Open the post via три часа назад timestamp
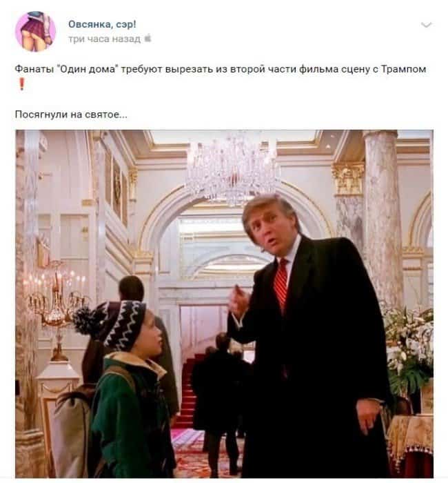 coord(104,39)
